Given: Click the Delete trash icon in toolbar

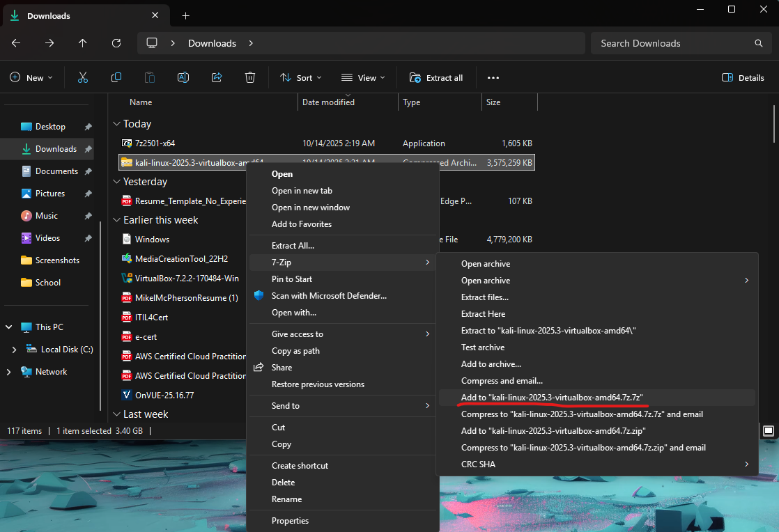Looking at the screenshot, I should pos(250,77).
